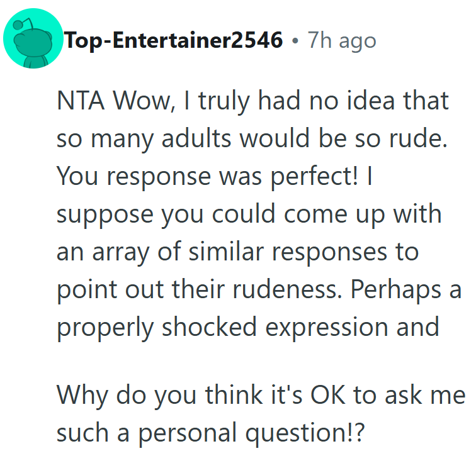Open the Top-Entertainer2546 username link

coord(173,41)
